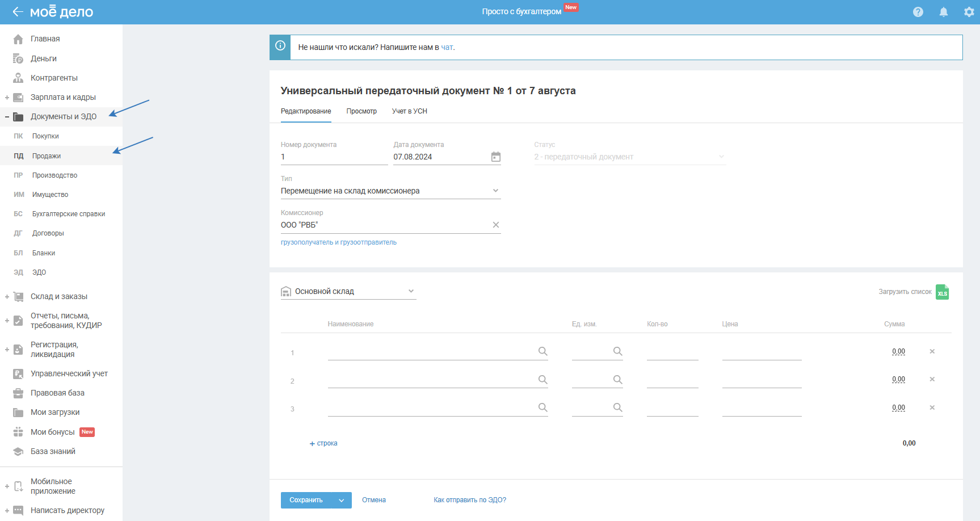Screen dimensions: 980x521
Task: Open the Статус dropdown
Action: [x=630, y=157]
